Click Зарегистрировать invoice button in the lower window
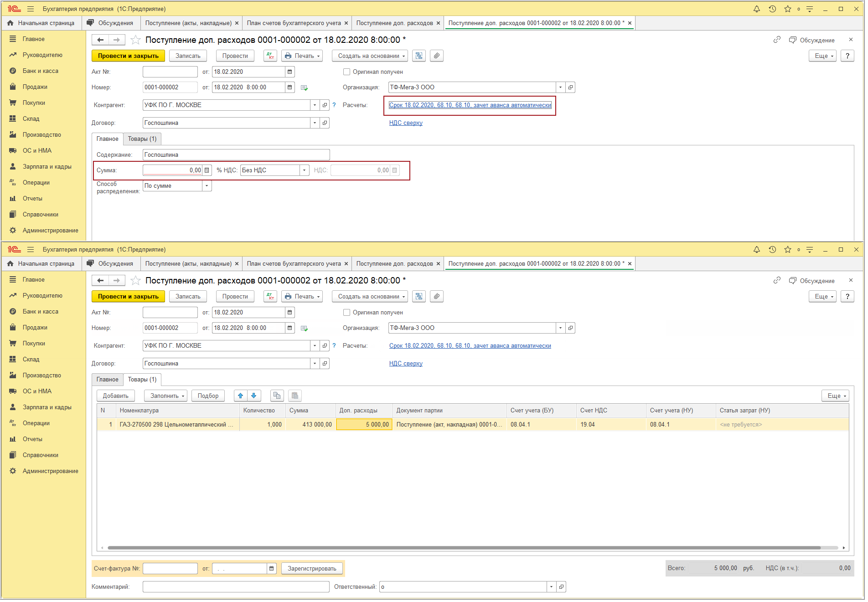The width and height of the screenshot is (868, 602). click(312, 569)
